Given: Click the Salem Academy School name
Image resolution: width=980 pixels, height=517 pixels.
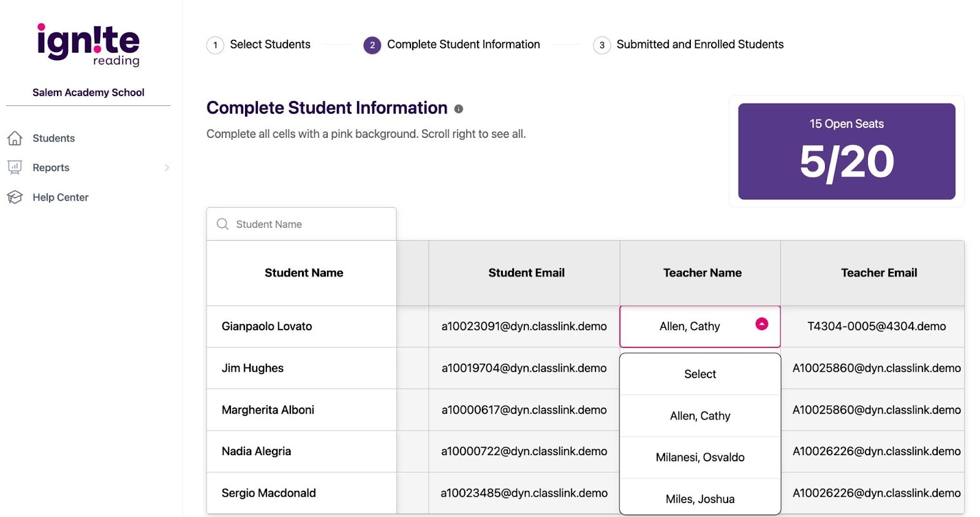Looking at the screenshot, I should point(88,92).
